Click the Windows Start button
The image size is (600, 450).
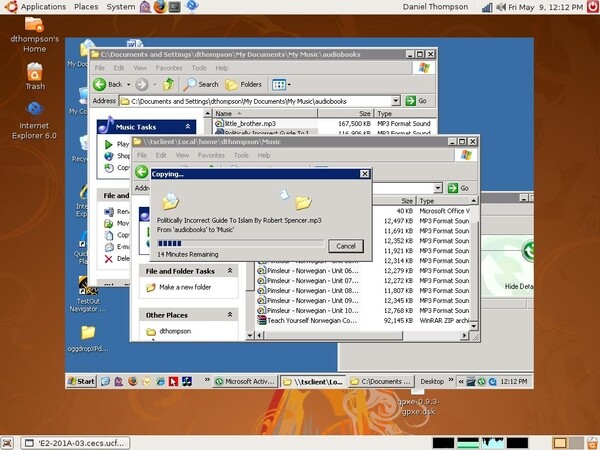tap(81, 381)
